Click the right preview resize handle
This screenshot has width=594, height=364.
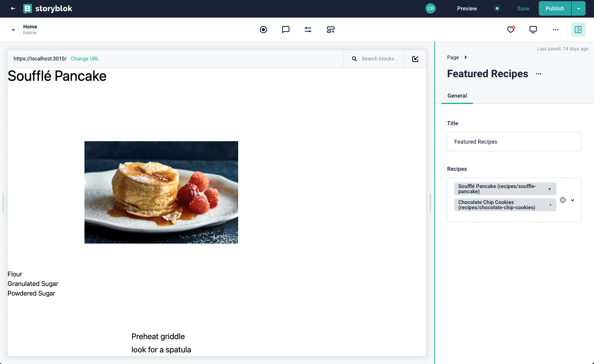click(x=431, y=203)
